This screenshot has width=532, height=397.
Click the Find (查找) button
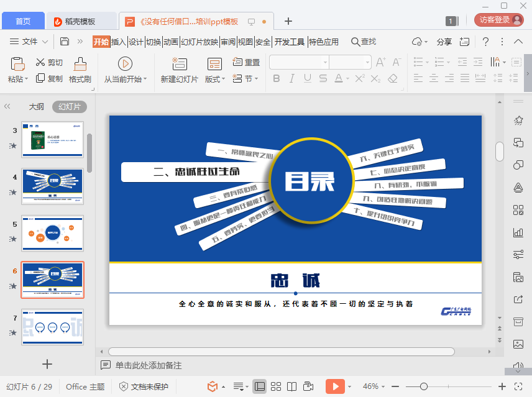[364, 42]
